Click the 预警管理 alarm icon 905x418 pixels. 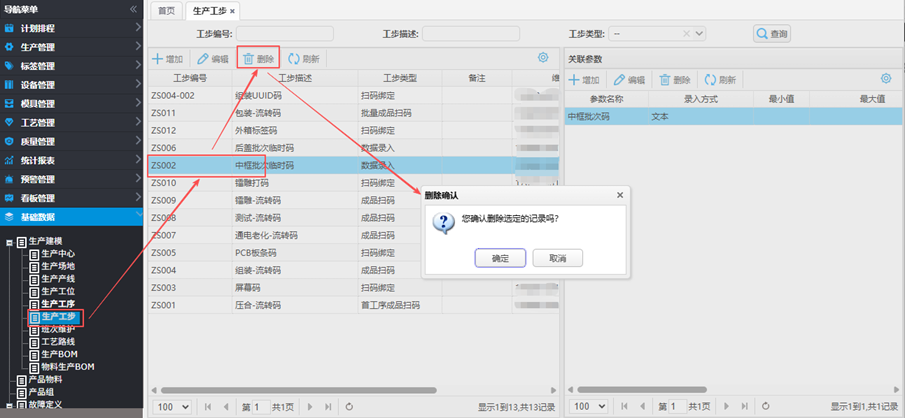coord(9,180)
